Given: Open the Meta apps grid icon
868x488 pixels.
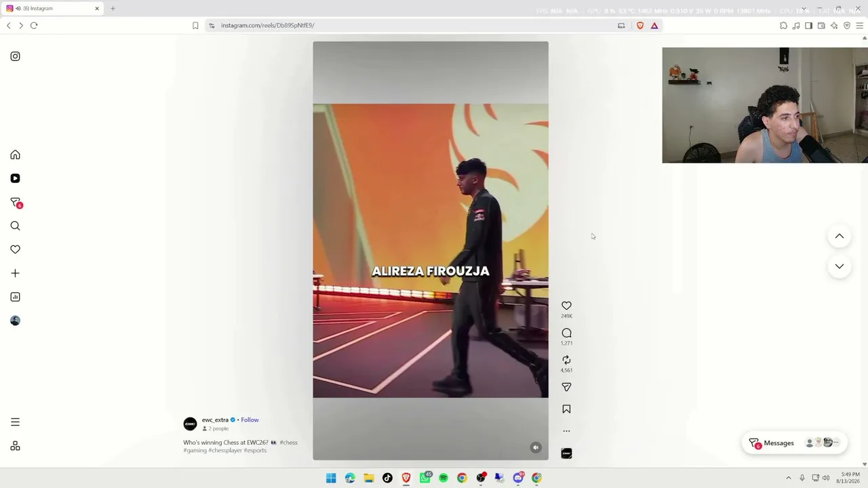Looking at the screenshot, I should coord(15,446).
